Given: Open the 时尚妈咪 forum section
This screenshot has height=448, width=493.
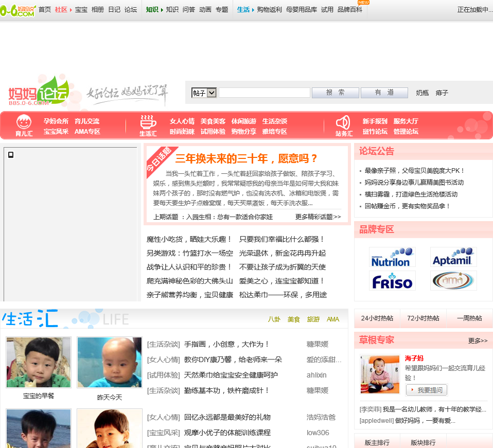Looking at the screenshot, I should (182, 132).
